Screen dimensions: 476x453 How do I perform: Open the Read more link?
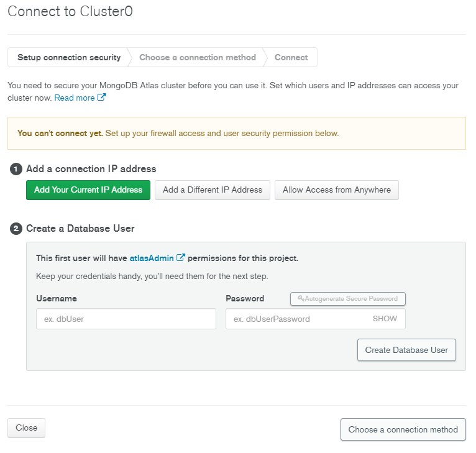[x=75, y=98]
